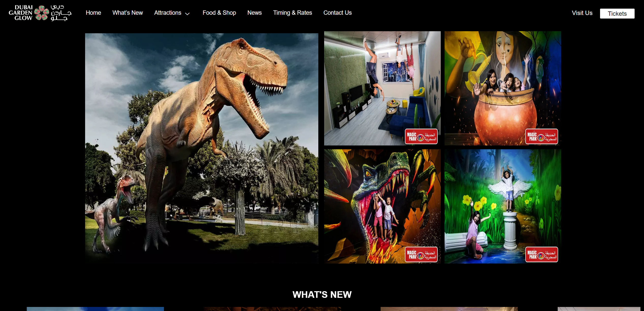The width and height of the screenshot is (644, 311).
Task: Click the Magic Park badge on angel wings photo
Action: (x=542, y=254)
